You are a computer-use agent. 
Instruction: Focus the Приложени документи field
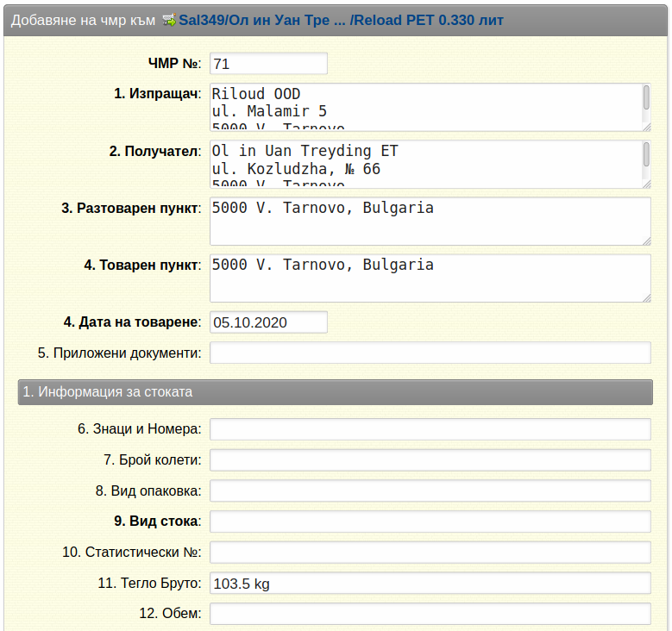click(430, 353)
